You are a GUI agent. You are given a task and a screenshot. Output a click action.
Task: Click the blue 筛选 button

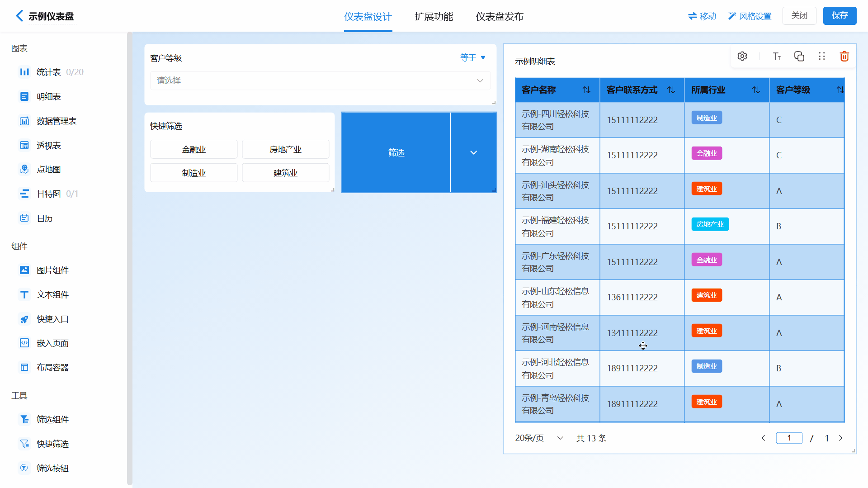point(396,152)
